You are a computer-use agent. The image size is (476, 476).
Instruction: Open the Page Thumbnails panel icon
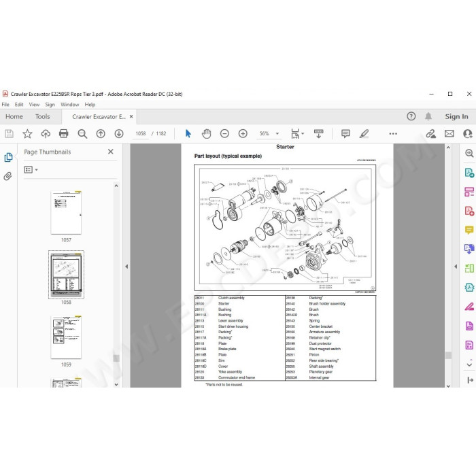(8, 157)
